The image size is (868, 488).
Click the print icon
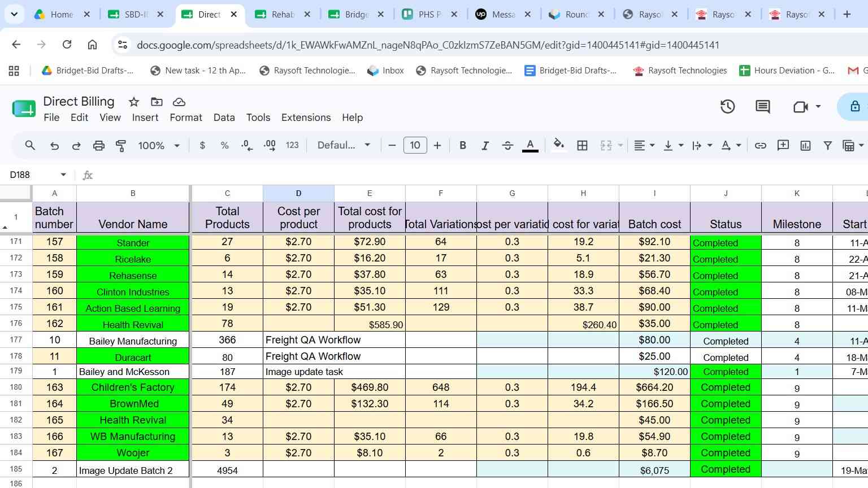(99, 146)
